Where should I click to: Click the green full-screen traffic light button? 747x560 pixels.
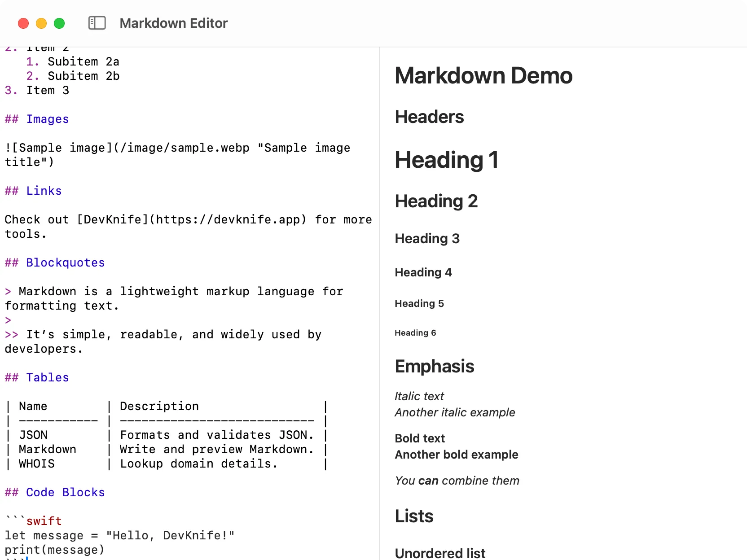(x=59, y=23)
